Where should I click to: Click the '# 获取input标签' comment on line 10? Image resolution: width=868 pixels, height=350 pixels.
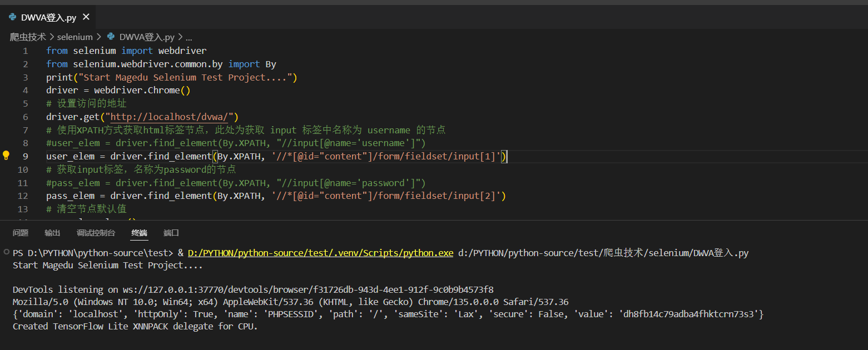(141, 169)
